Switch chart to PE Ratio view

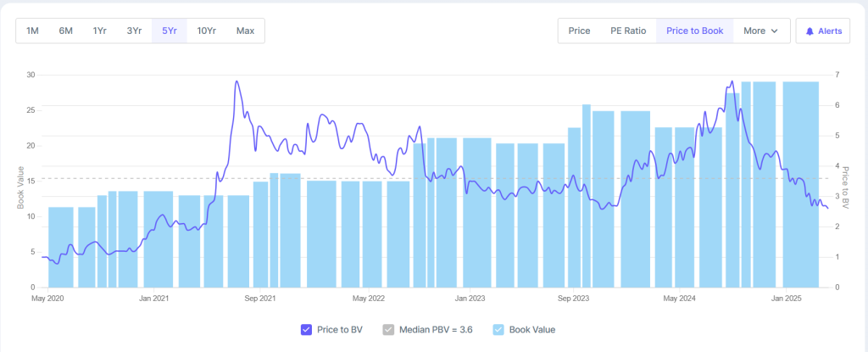(x=628, y=31)
